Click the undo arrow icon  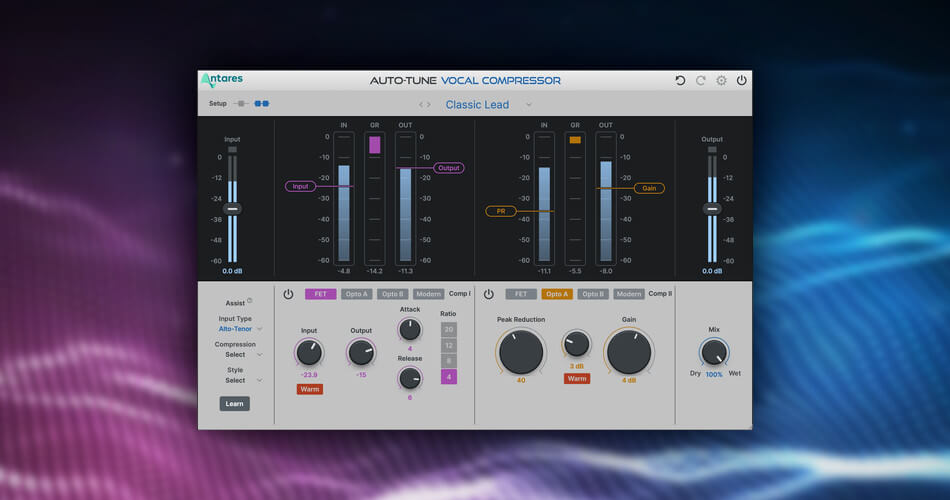pos(680,81)
